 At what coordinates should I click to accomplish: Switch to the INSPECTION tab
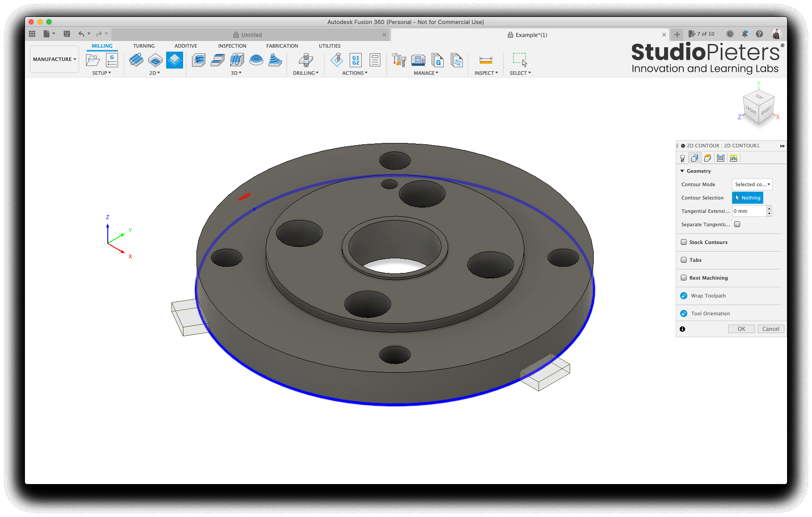click(232, 46)
